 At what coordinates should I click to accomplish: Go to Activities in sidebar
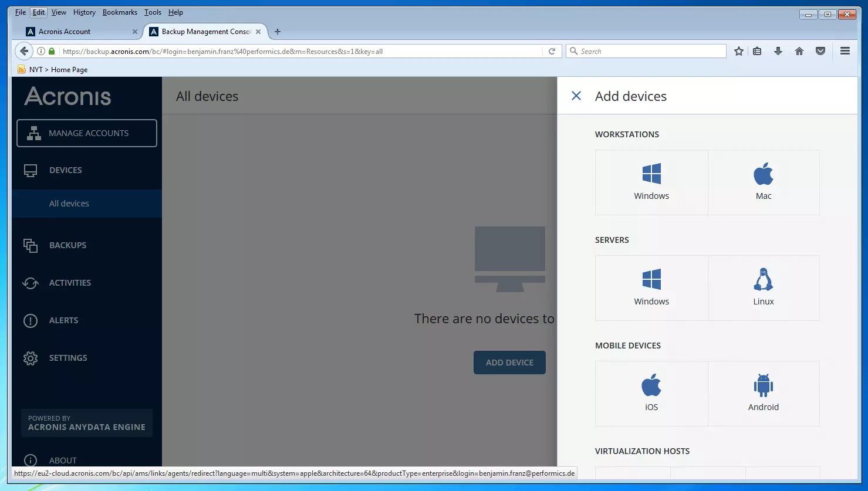click(70, 283)
